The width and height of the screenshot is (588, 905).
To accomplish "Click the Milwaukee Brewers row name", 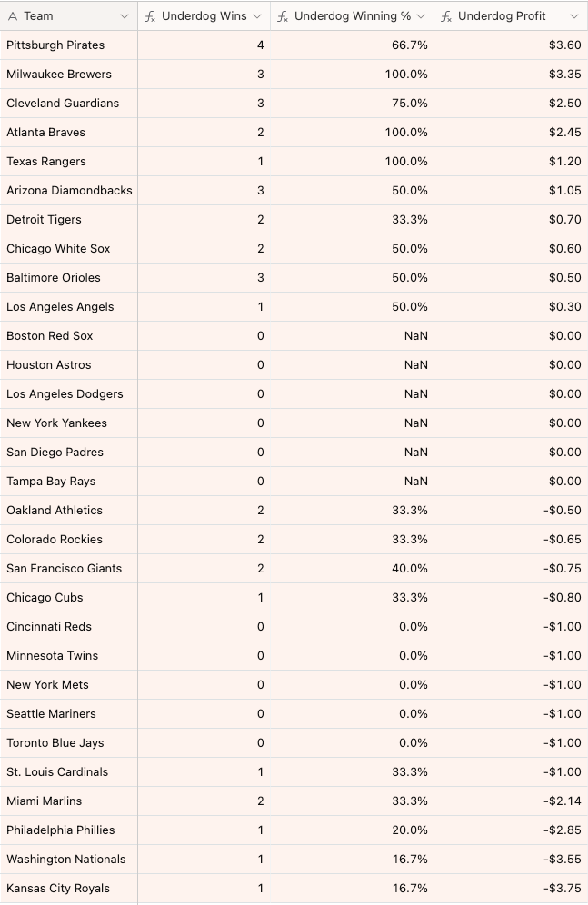I will point(59,75).
